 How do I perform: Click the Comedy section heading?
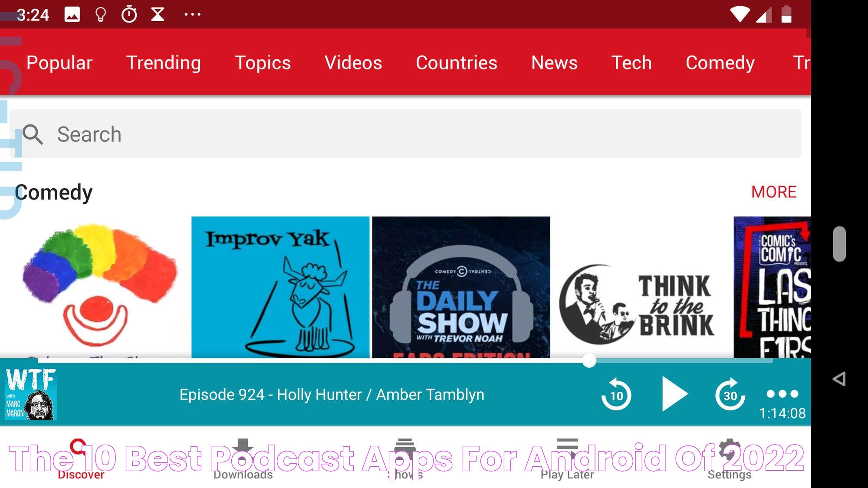(x=54, y=192)
